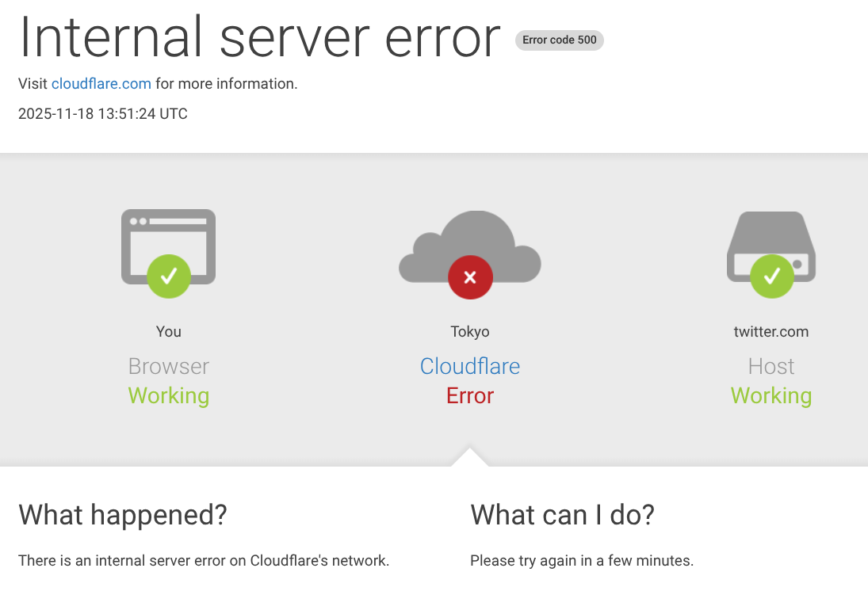Click the green checkmark on host icon

point(771,276)
